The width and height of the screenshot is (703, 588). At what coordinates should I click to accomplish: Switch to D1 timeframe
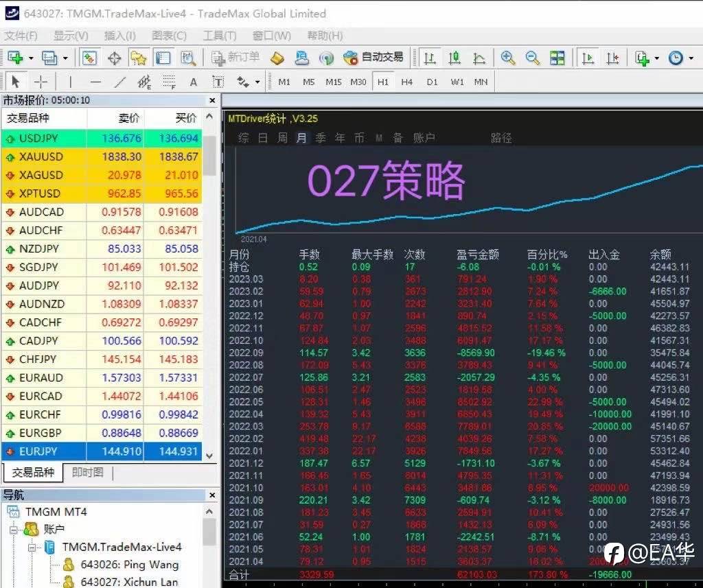pyautogui.click(x=432, y=82)
